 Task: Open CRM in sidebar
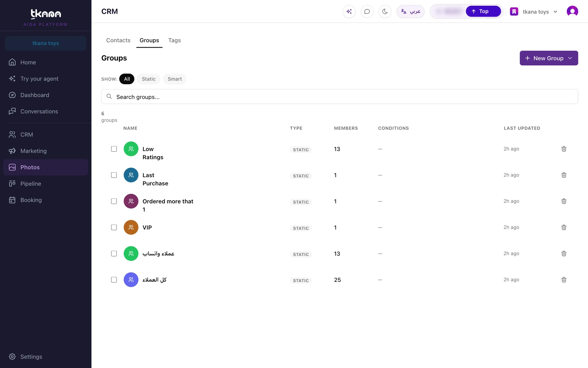coord(46,135)
